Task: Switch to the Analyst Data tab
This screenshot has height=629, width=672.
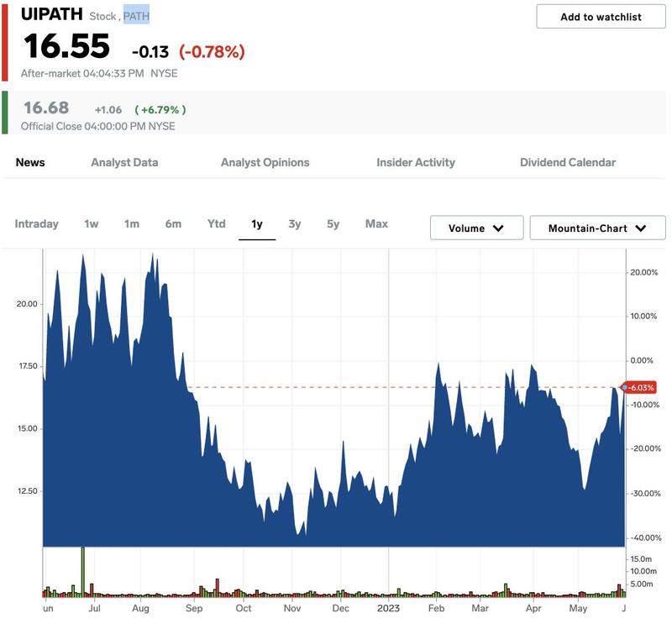Action: (x=124, y=162)
